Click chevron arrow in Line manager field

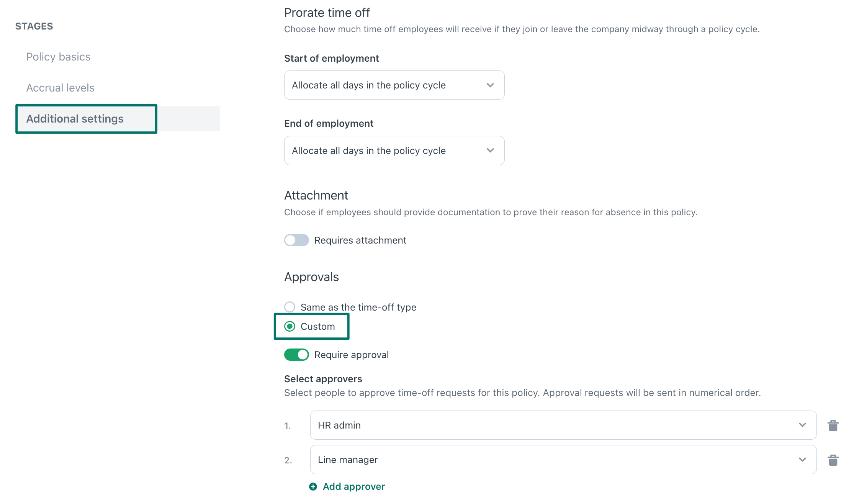(802, 460)
